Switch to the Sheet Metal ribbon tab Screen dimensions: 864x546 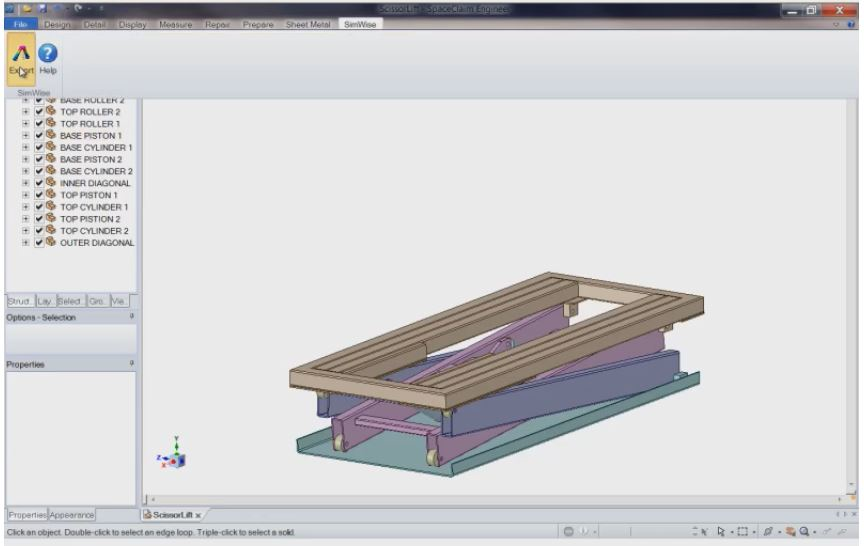pos(308,23)
